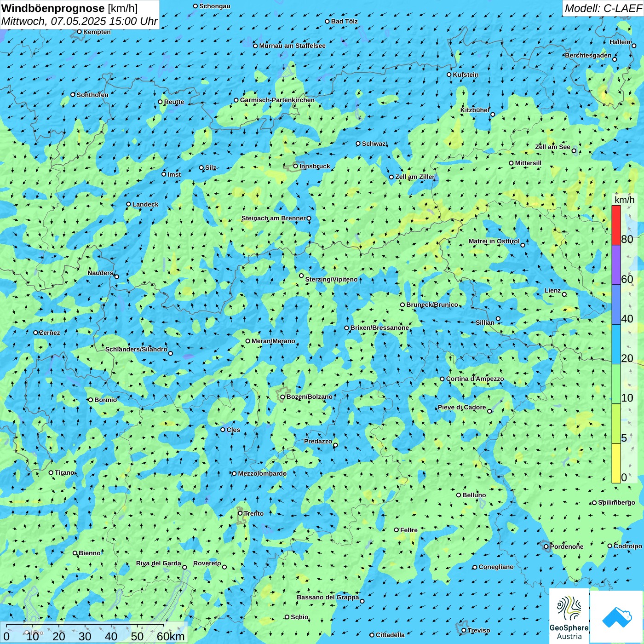The width and height of the screenshot is (644, 644).
Task: Click the yellow 0 km/h legend color
Action: coord(616,463)
